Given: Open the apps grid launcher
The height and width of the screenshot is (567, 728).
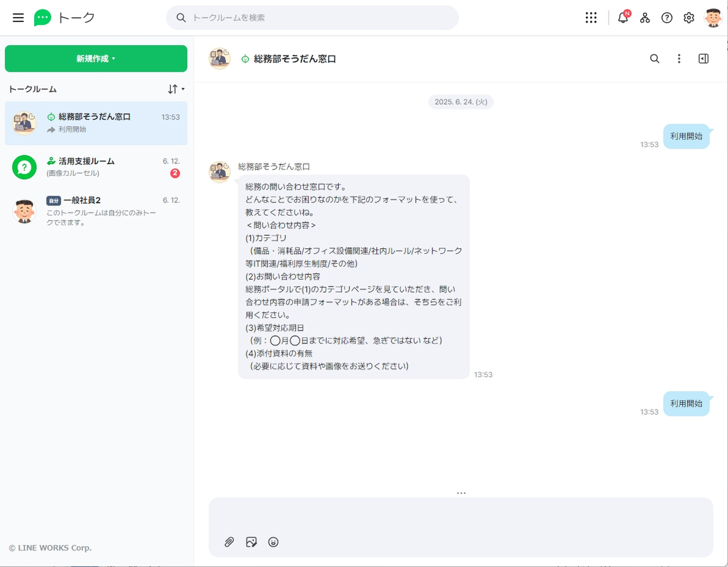Looking at the screenshot, I should point(591,18).
